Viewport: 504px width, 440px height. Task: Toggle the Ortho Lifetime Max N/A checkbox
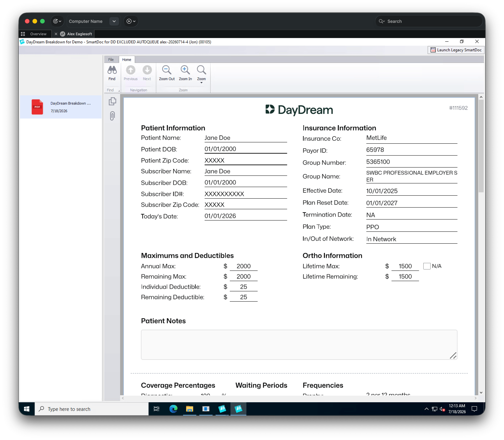tap(427, 266)
